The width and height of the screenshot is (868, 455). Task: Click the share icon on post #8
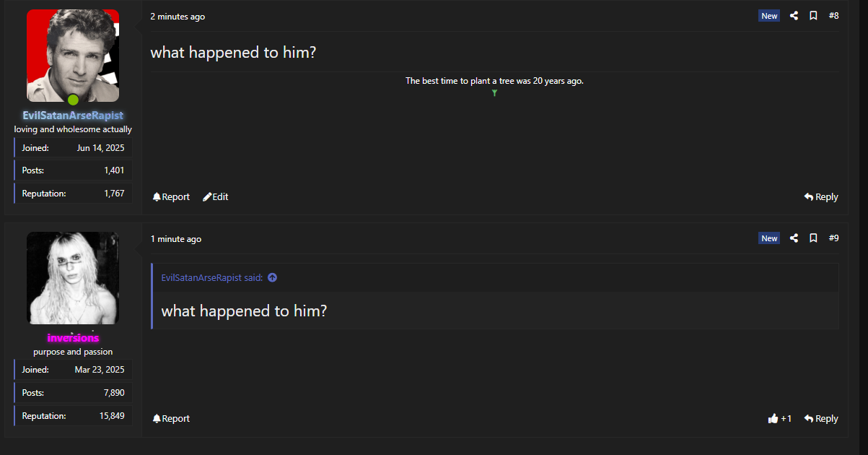[x=794, y=16]
